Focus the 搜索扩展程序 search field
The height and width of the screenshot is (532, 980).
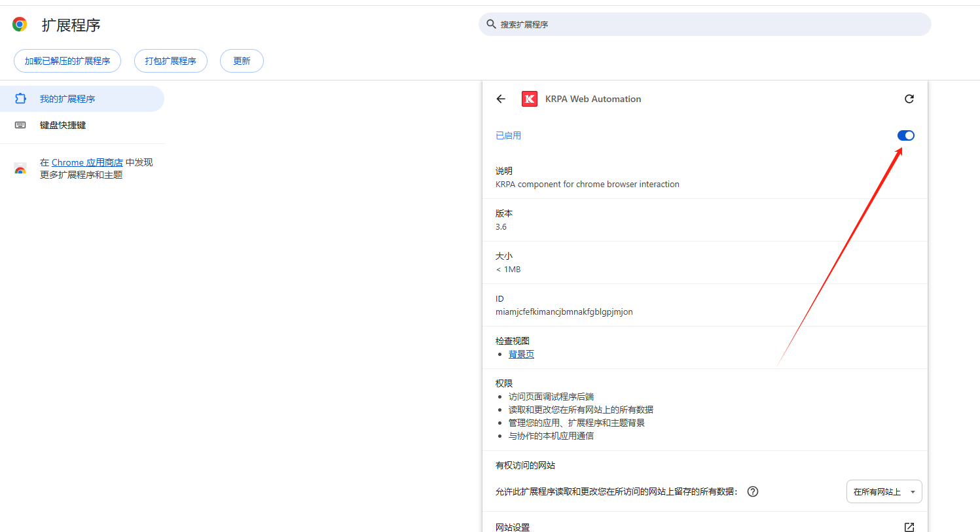[705, 24]
